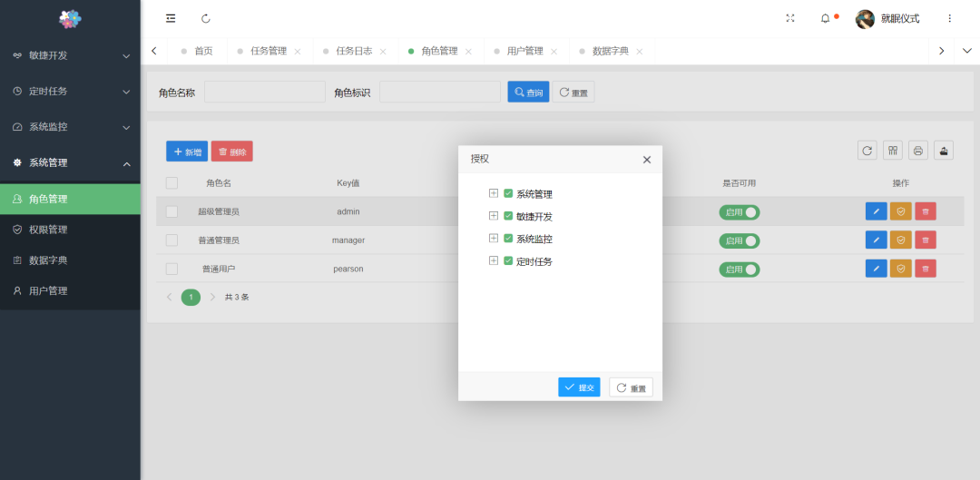
Task: Click edit icon for 普通管理员 row
Action: pyautogui.click(x=877, y=240)
